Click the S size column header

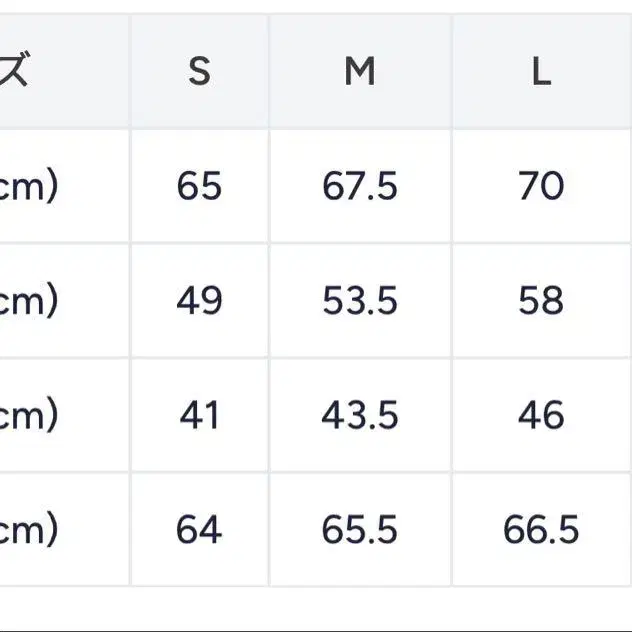tap(200, 71)
